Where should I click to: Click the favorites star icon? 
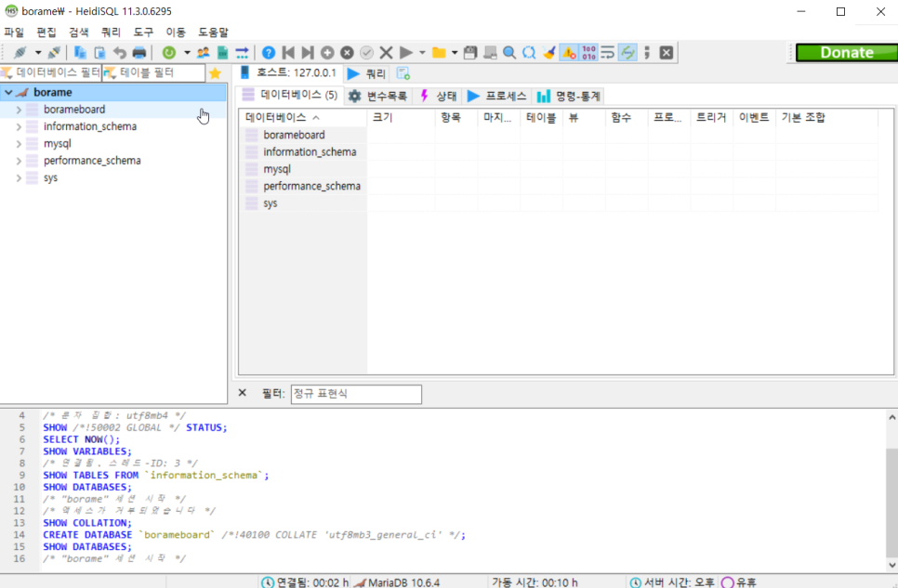point(216,73)
